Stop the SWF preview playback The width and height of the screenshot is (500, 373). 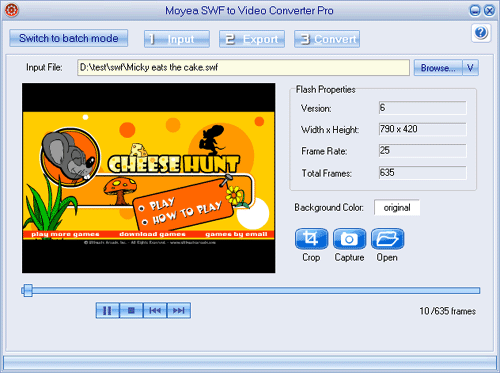coord(131,311)
